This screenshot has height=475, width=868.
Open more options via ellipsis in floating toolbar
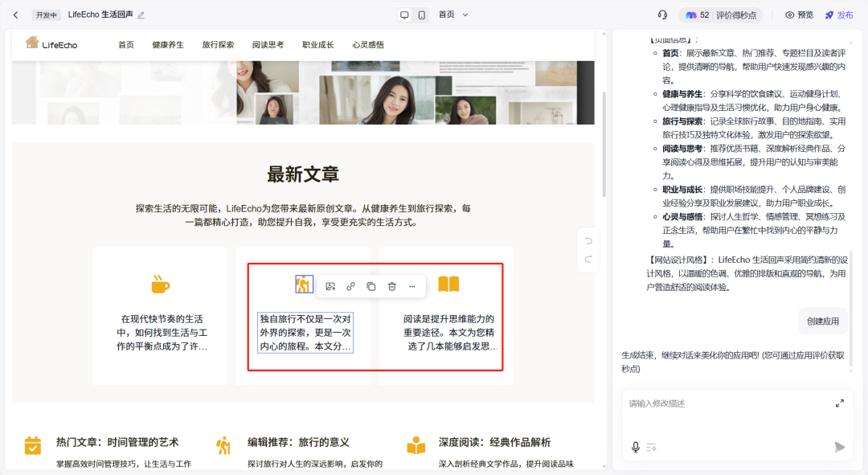tap(411, 285)
